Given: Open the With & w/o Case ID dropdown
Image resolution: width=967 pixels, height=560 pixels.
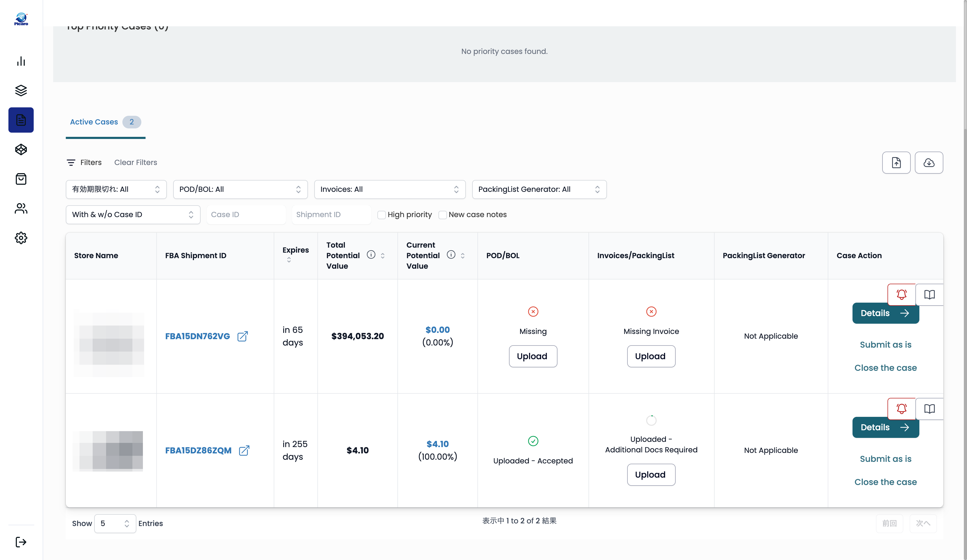Looking at the screenshot, I should (133, 215).
